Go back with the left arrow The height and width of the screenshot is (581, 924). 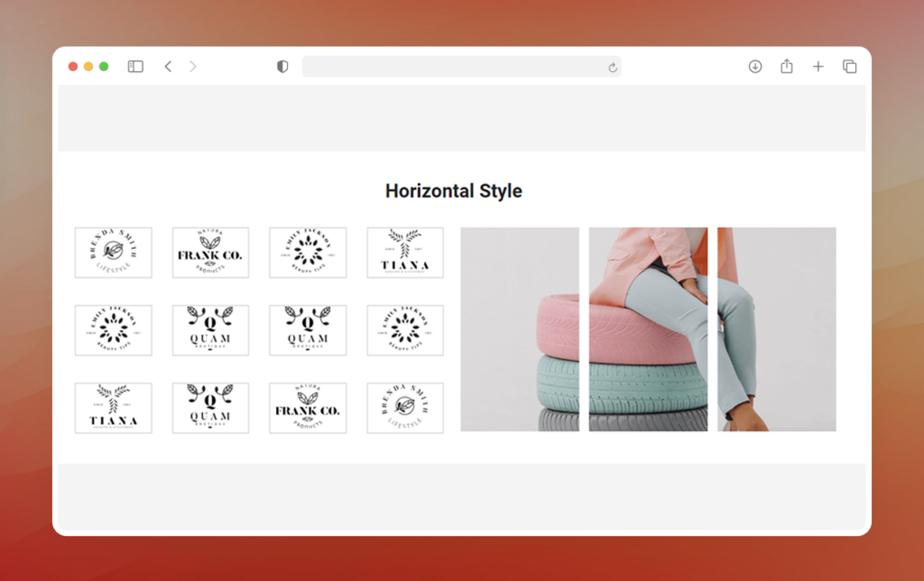click(x=168, y=67)
